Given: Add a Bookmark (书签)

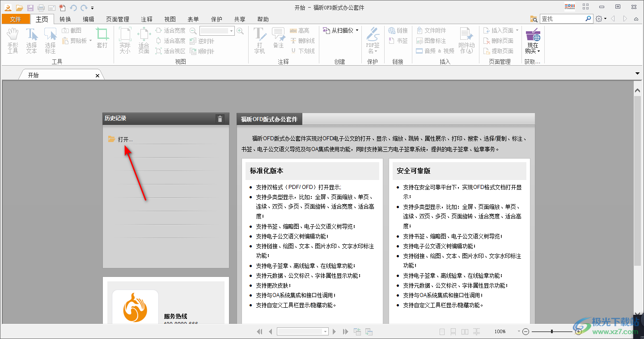Looking at the screenshot, I should pyautogui.click(x=398, y=41).
